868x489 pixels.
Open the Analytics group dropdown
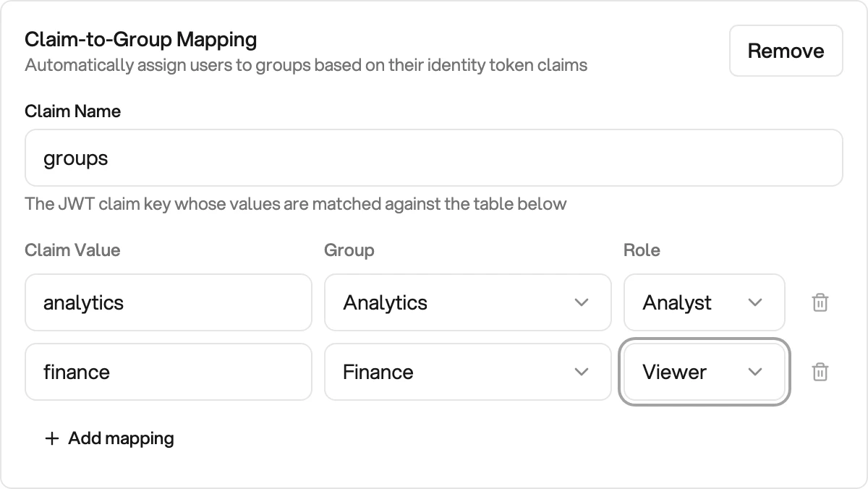point(468,302)
